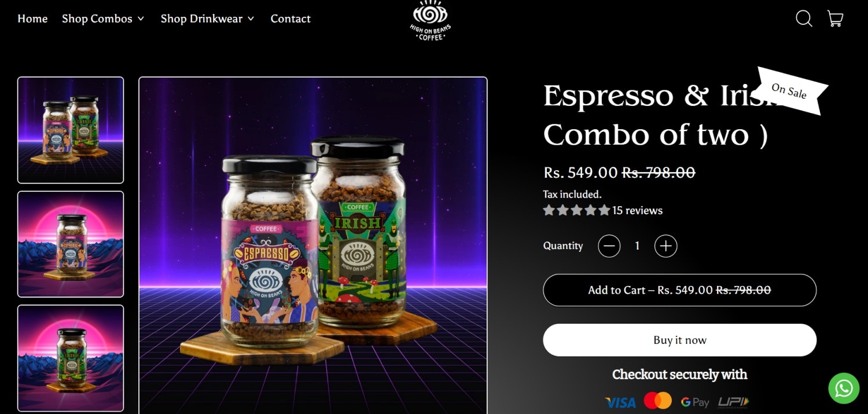Click Add to Cart Rs. 549.00 button
Image resolution: width=868 pixels, height=414 pixels.
coord(679,290)
